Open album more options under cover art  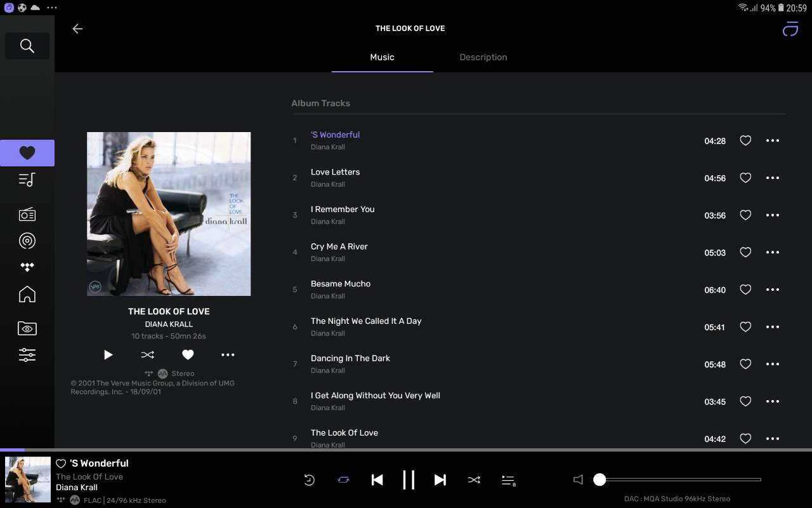228,355
